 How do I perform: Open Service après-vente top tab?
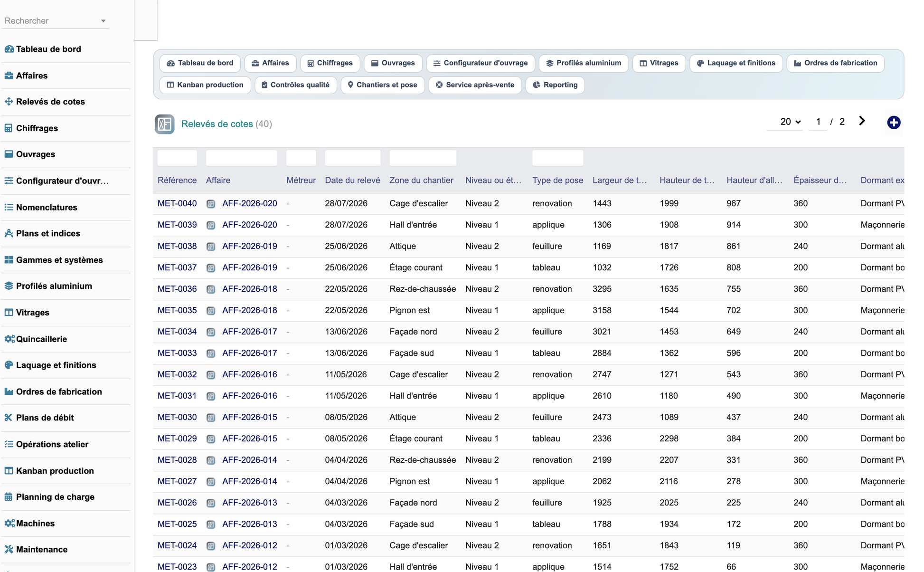(x=475, y=85)
